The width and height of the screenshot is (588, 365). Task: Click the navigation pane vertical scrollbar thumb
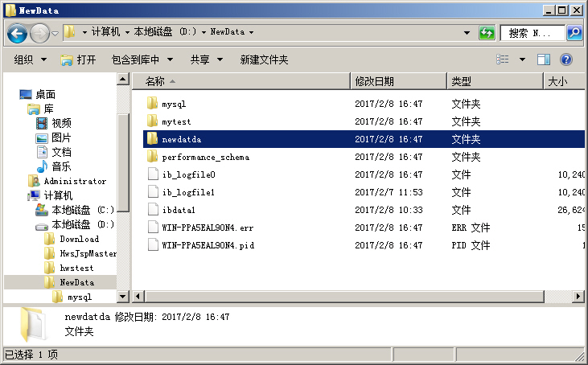click(122, 163)
